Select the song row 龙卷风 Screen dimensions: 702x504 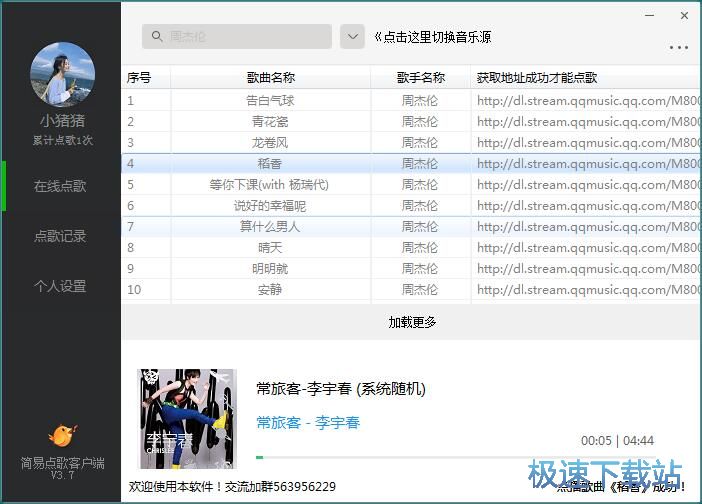point(411,142)
